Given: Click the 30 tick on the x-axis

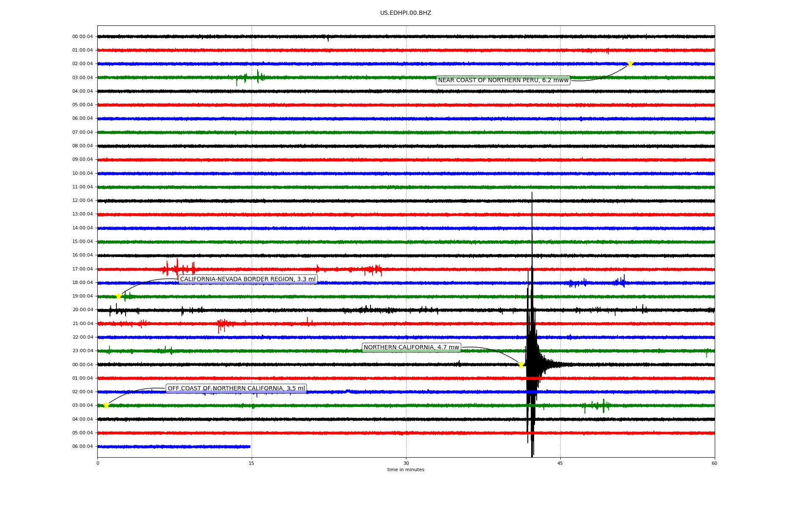Looking at the screenshot, I should click(406, 463).
